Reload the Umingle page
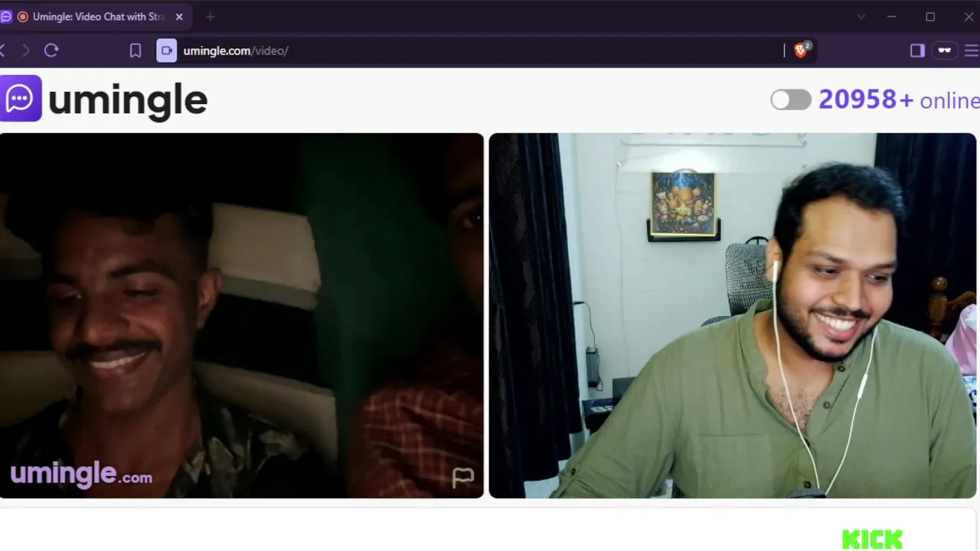The width and height of the screenshot is (980, 551). (x=51, y=51)
